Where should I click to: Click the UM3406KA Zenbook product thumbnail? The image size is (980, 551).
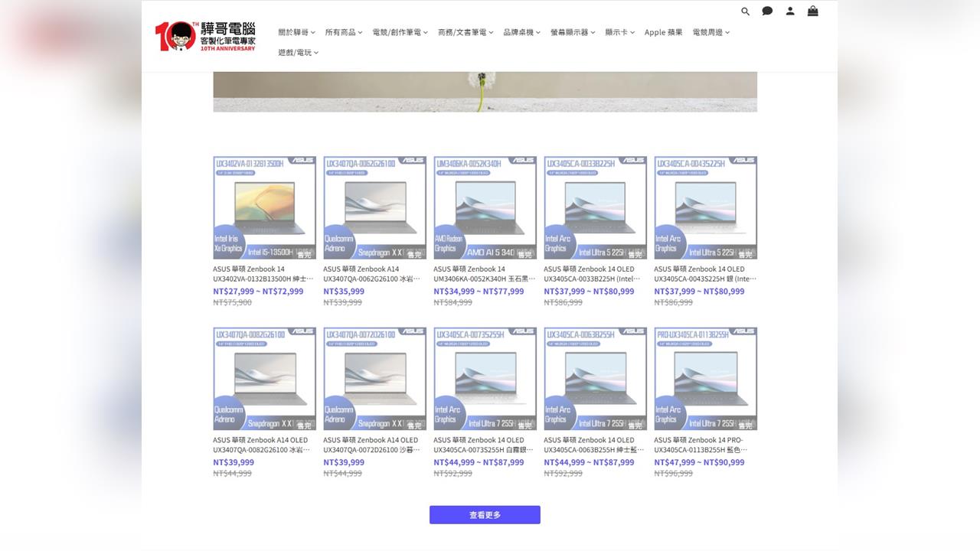(485, 207)
